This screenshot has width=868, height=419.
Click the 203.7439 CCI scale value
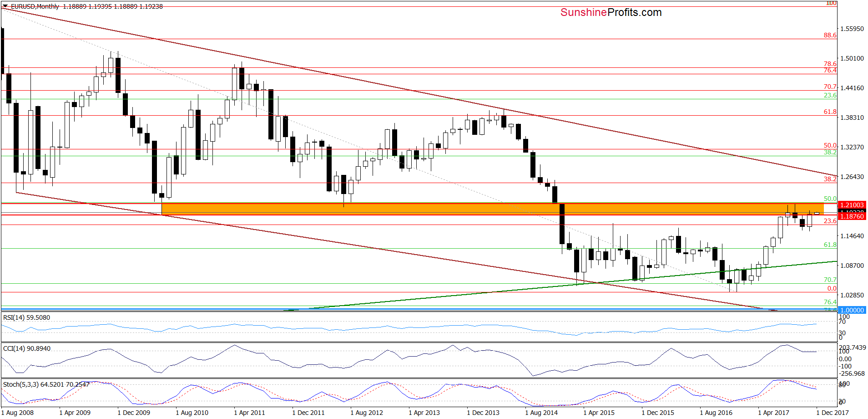[852, 347]
